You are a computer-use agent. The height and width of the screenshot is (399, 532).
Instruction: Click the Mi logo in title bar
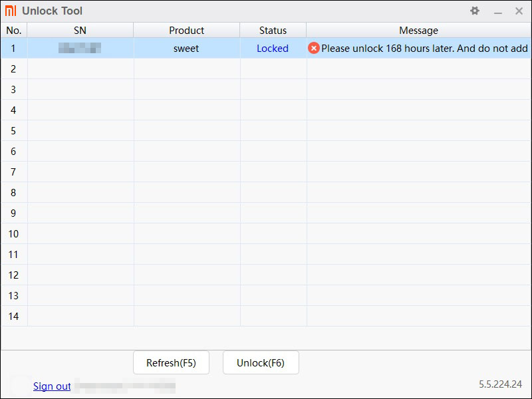tap(11, 11)
